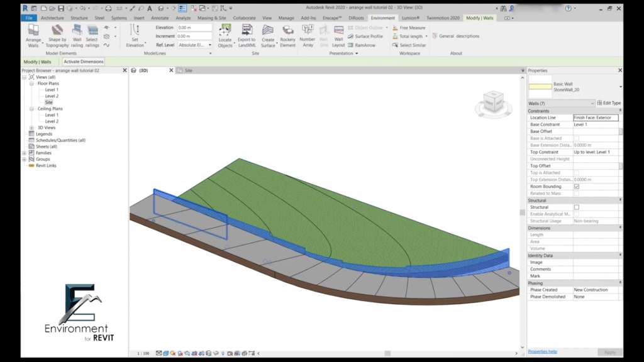Collapse the Ceiling Plans tree node
This screenshot has width=644, height=362.
pos(31,109)
